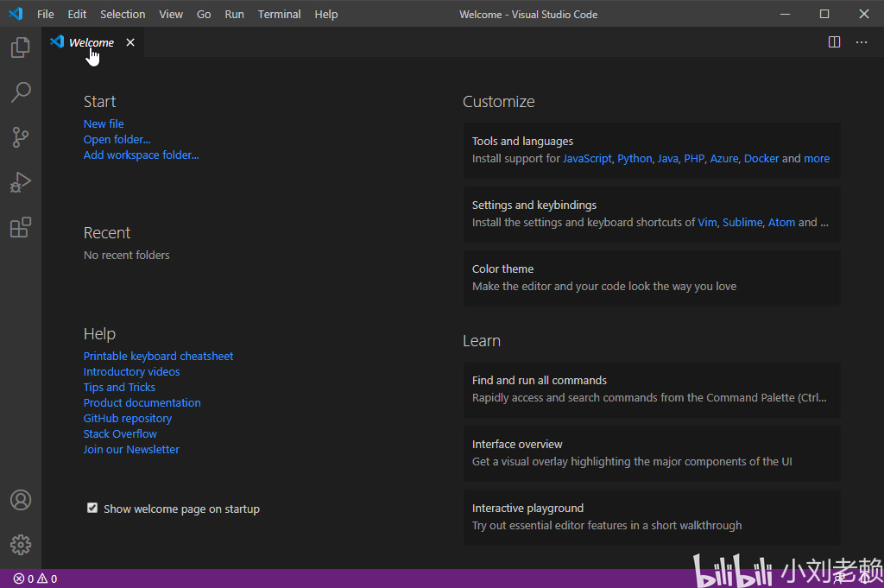Close the Welcome tab
The width and height of the screenshot is (884, 588).
[x=130, y=42]
